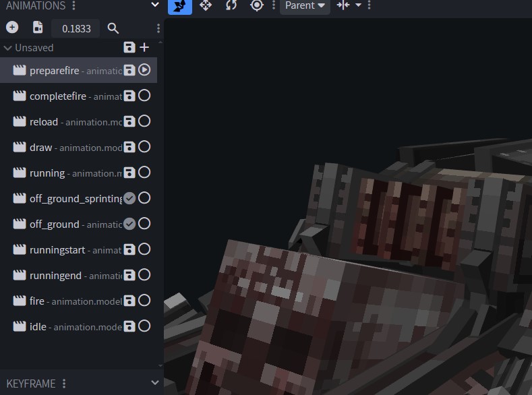Enable playback circle for runningend
This screenshot has width=532, height=395.
click(144, 274)
